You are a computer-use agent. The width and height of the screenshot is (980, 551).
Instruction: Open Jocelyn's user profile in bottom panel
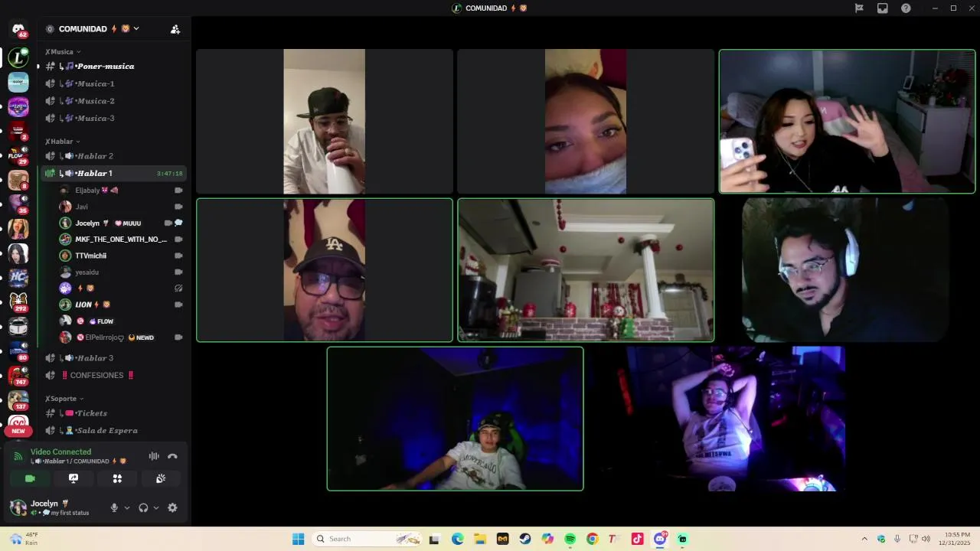click(55, 507)
